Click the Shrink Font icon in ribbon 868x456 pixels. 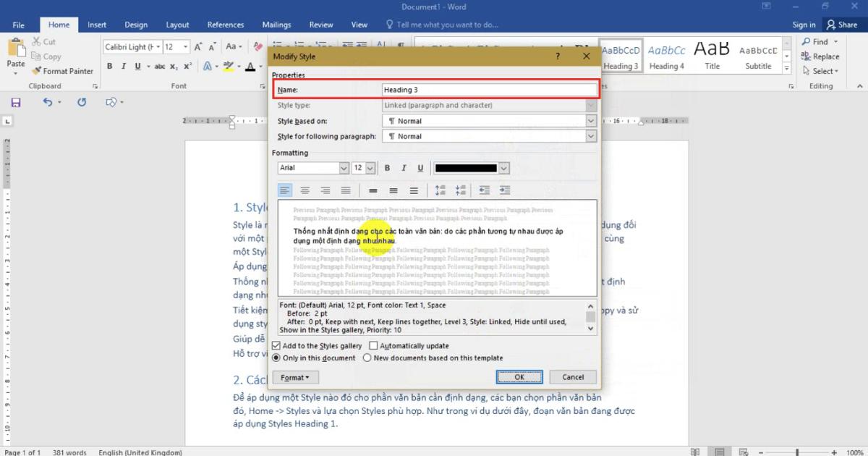pos(213,47)
